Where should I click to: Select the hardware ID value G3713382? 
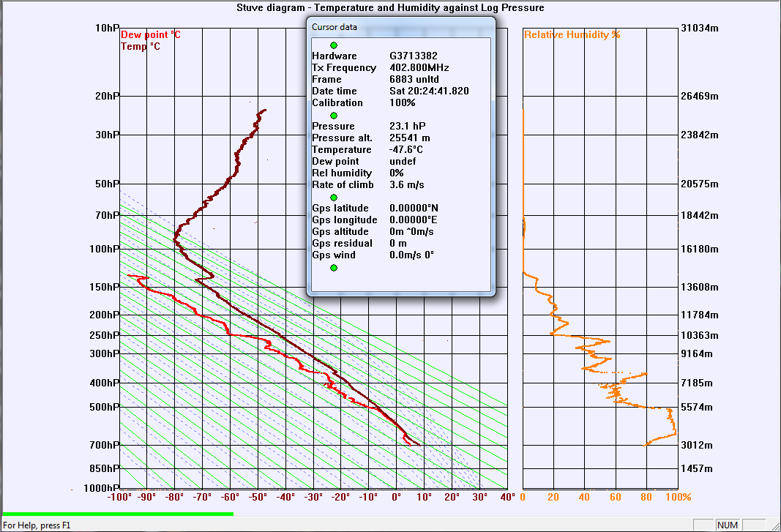(x=414, y=56)
